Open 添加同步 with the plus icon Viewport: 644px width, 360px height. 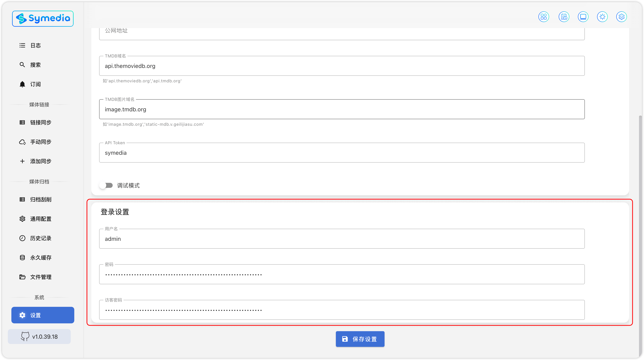click(41, 161)
